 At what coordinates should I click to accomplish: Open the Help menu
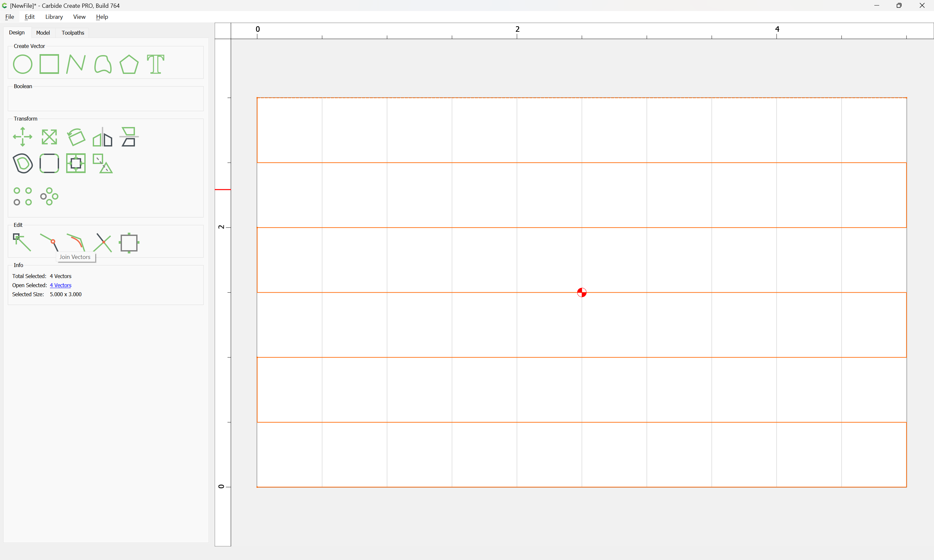102,17
